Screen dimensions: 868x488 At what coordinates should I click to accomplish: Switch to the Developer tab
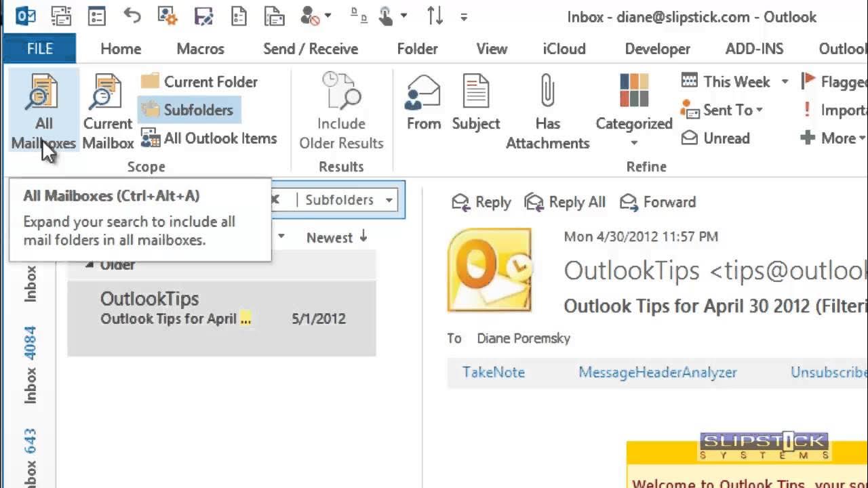(x=657, y=49)
